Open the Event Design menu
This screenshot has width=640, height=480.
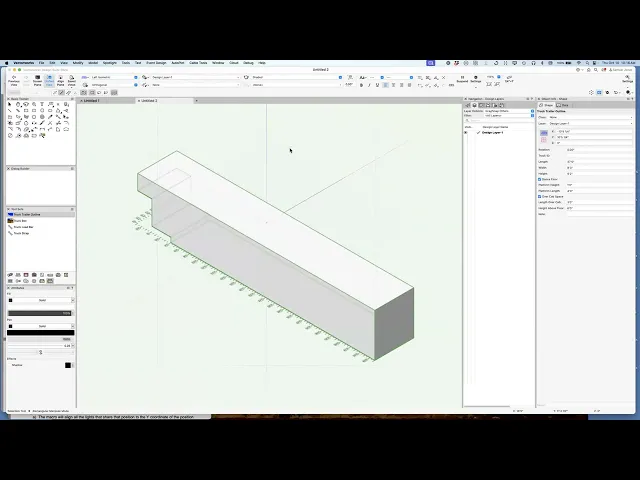coord(156,63)
